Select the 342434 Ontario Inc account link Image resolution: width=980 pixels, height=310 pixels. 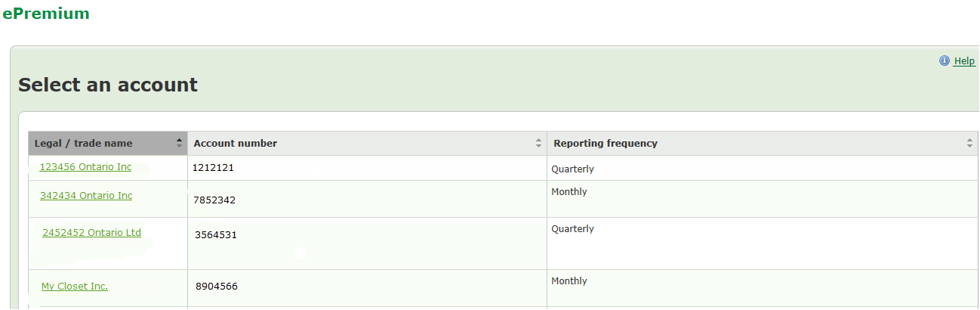click(86, 196)
